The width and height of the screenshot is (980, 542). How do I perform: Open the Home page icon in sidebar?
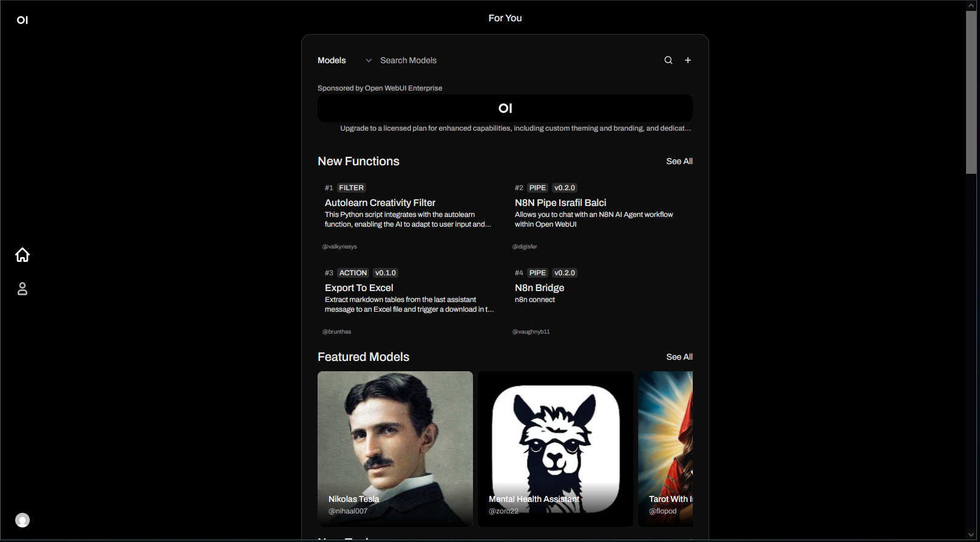click(x=22, y=255)
